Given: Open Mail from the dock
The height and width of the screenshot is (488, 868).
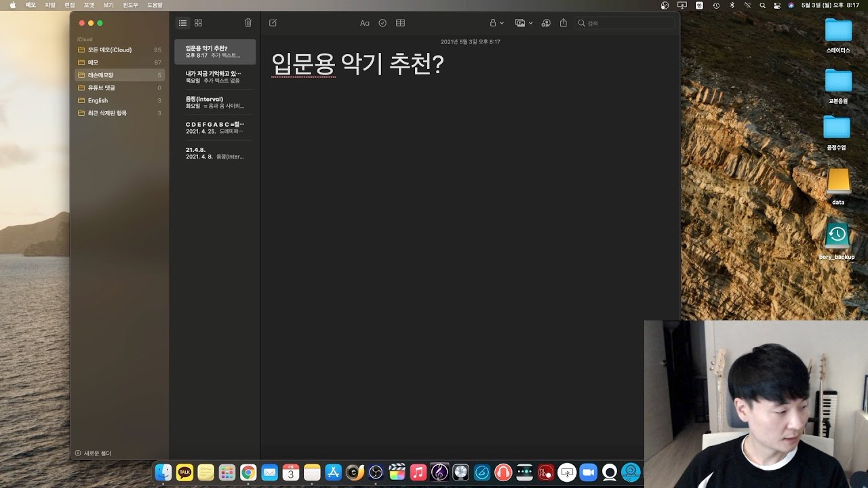Looking at the screenshot, I should 270,472.
